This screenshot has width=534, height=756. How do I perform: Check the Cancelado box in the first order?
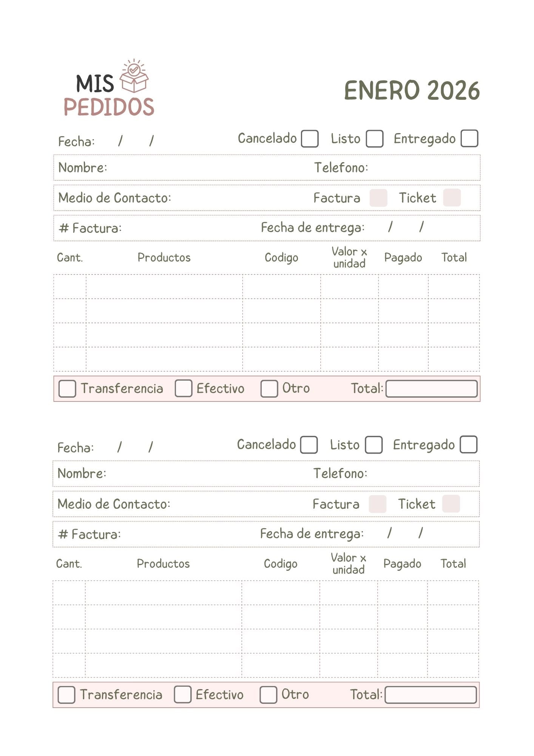point(310,139)
